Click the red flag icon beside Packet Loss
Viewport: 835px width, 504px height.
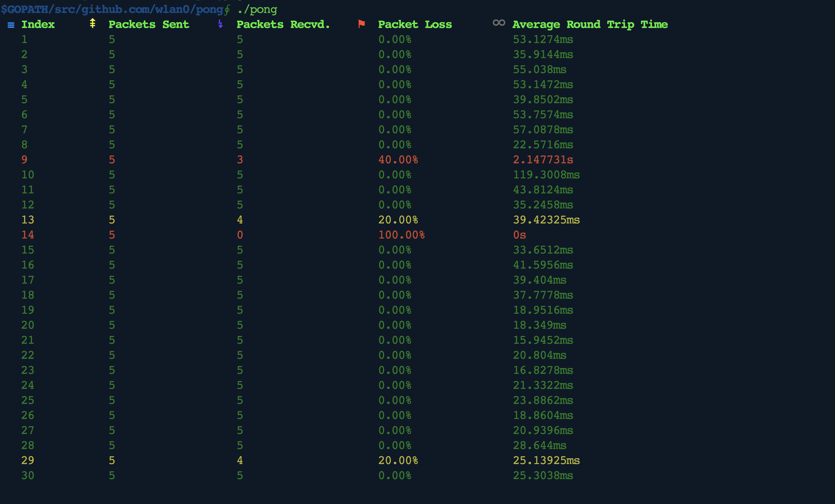(362, 24)
